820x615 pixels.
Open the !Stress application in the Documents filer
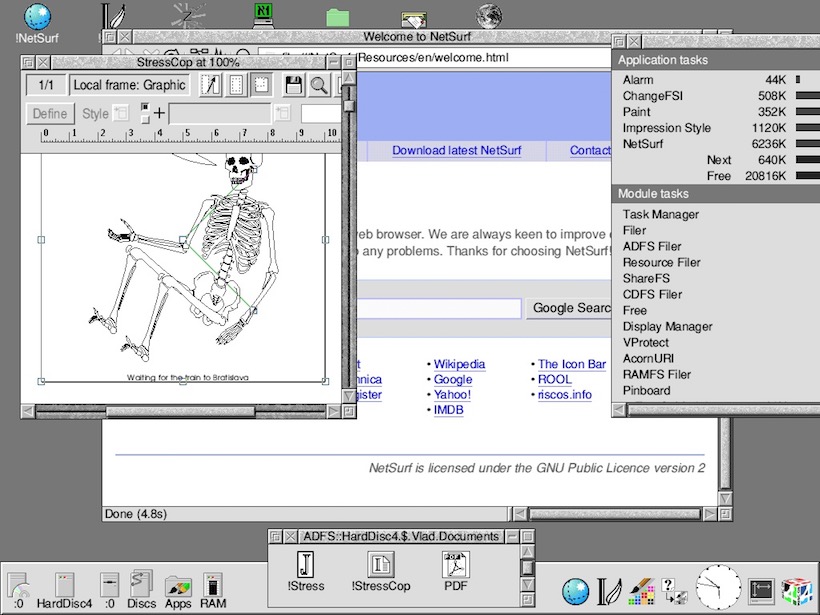tap(306, 571)
